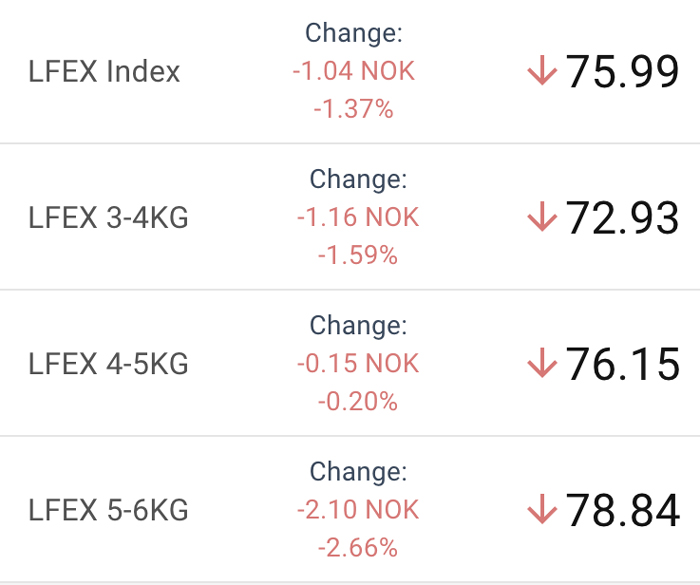Click the down arrow beside 72.93

[542, 216]
